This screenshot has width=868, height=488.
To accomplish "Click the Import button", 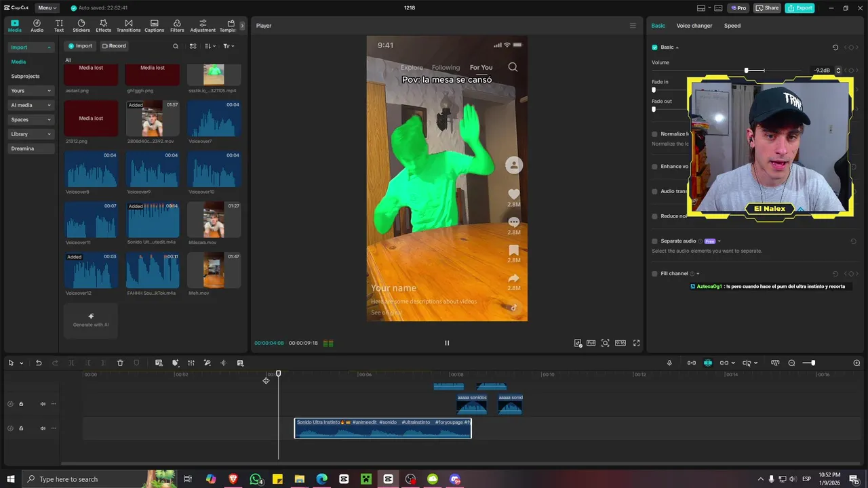I will tap(80, 46).
